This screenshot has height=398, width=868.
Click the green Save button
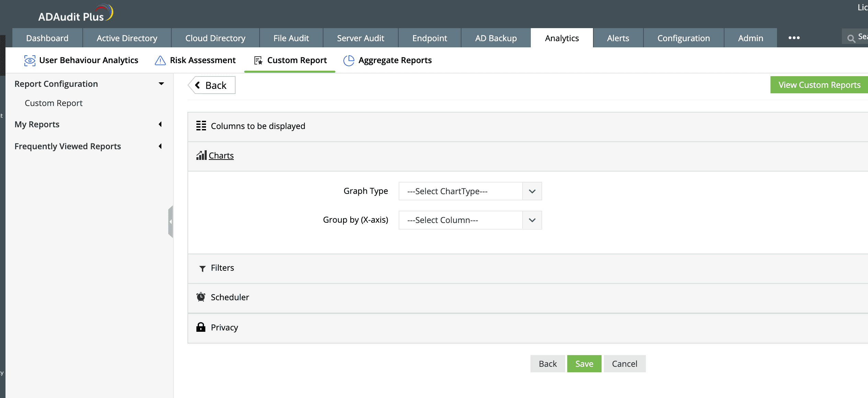coord(584,364)
